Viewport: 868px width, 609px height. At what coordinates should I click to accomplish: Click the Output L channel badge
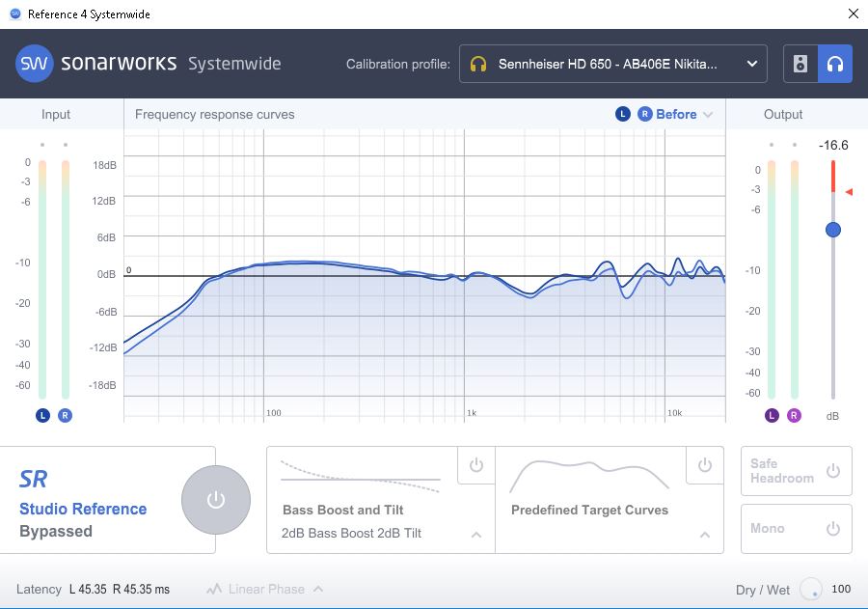(x=772, y=415)
